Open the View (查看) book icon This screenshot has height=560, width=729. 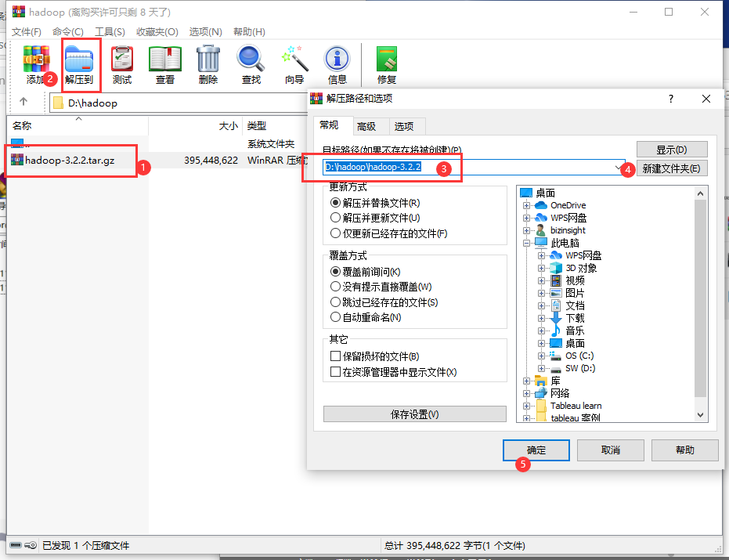click(x=165, y=59)
